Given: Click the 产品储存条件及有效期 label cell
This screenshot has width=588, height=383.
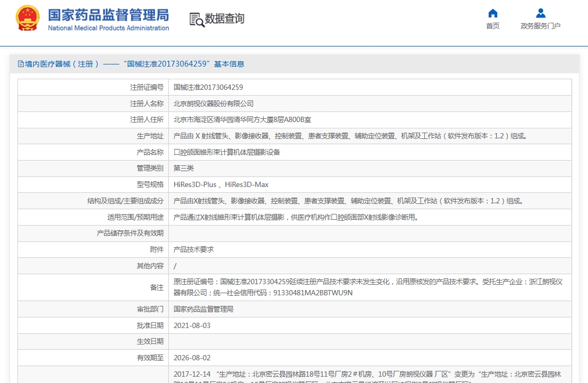Looking at the screenshot, I should click(x=93, y=233).
